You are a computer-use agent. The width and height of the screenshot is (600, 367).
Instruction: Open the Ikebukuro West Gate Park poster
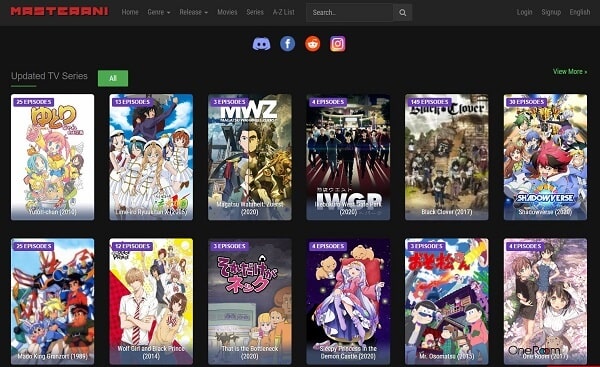pyautogui.click(x=348, y=157)
